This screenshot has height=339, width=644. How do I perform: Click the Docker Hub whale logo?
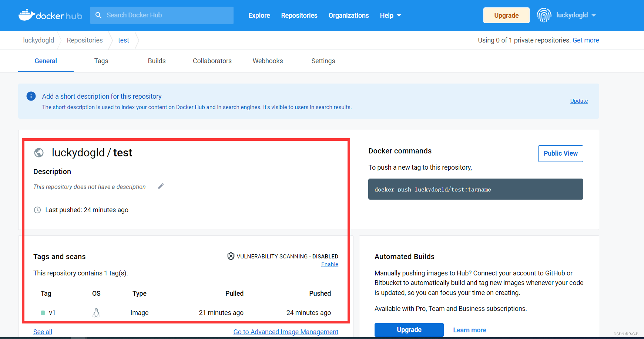(50, 15)
